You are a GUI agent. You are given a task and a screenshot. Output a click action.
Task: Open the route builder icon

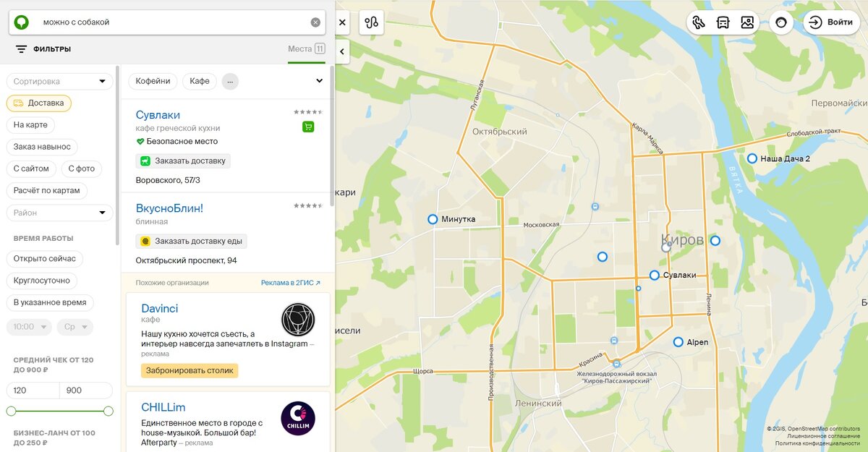pyautogui.click(x=372, y=22)
